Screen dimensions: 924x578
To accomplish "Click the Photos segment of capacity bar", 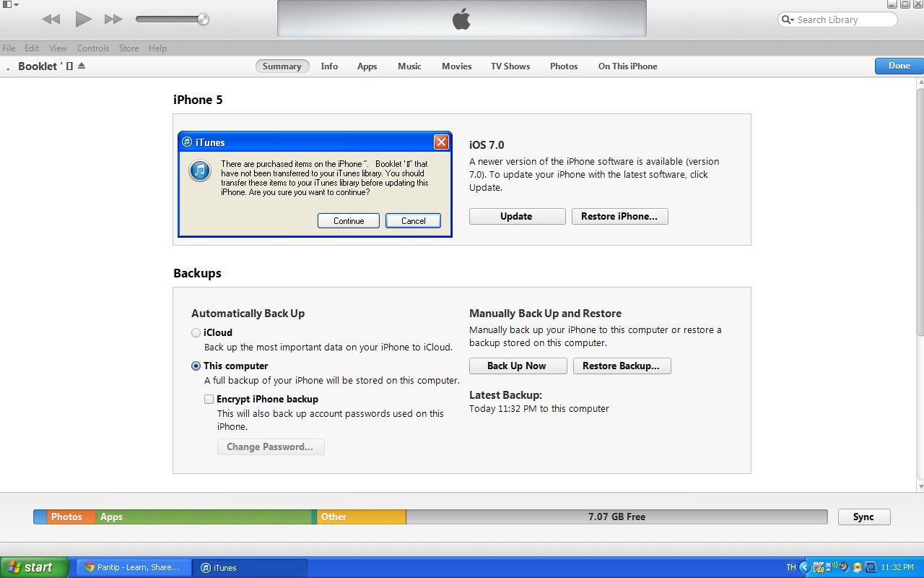I will click(x=71, y=517).
